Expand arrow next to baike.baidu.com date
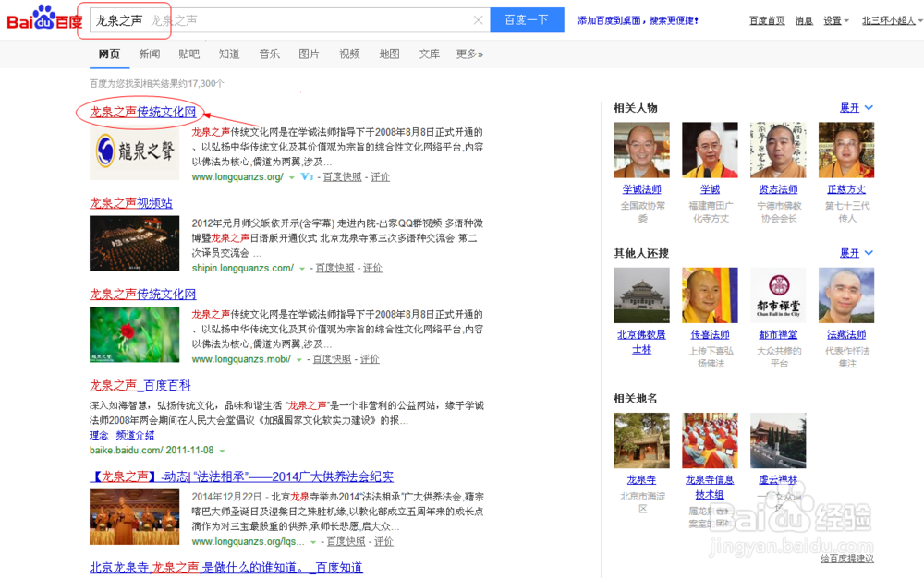Viewport: 924px width, 578px height. coord(222,451)
